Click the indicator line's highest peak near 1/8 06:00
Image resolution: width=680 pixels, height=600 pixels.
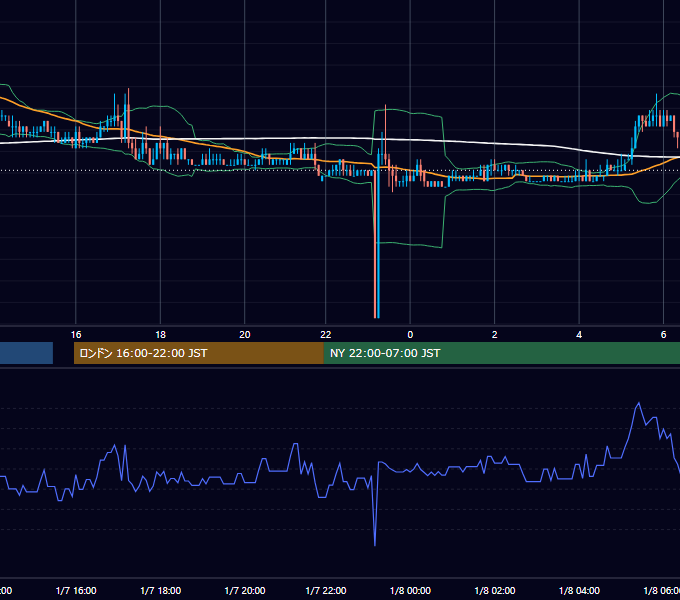coord(638,404)
